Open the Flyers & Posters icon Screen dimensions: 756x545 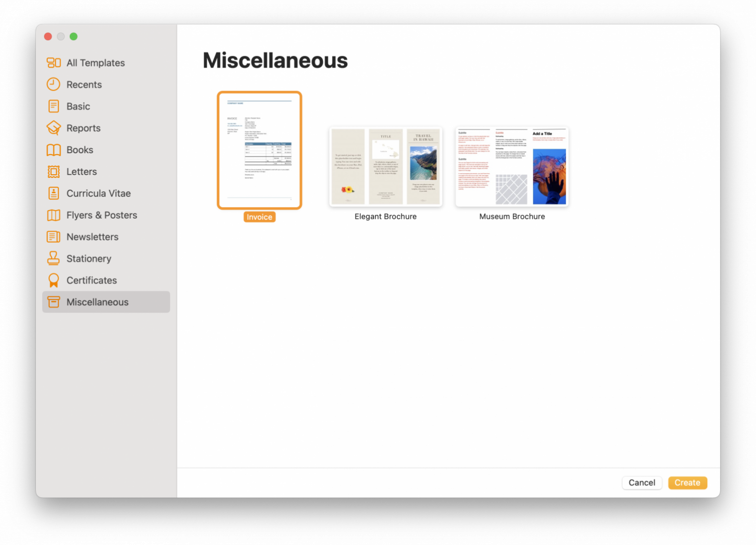click(53, 215)
